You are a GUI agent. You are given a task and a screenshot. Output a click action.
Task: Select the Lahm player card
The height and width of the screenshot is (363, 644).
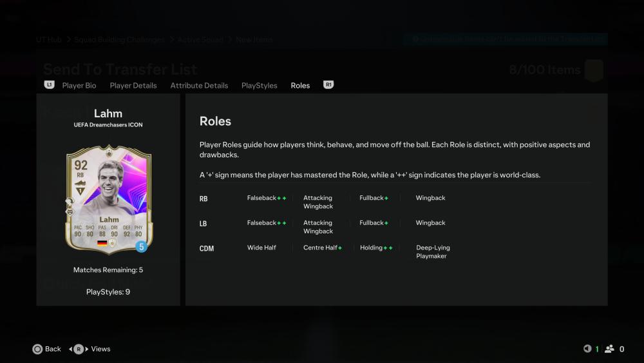[109, 199]
